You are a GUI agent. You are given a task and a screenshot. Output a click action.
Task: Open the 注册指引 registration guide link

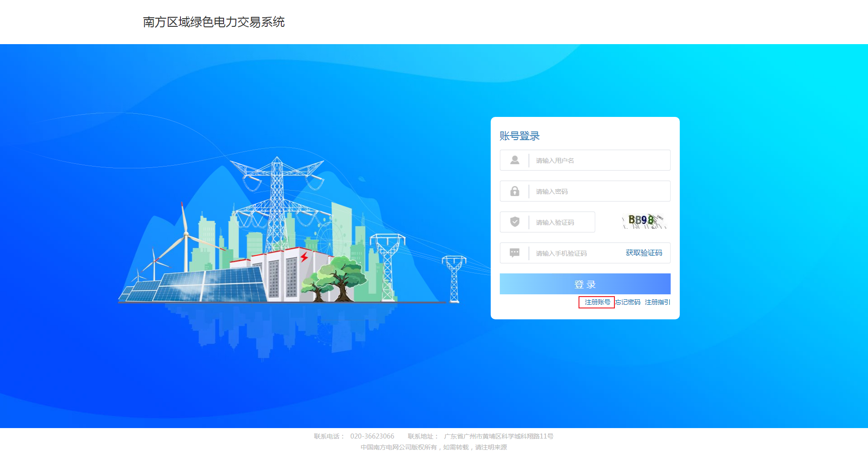point(657,302)
